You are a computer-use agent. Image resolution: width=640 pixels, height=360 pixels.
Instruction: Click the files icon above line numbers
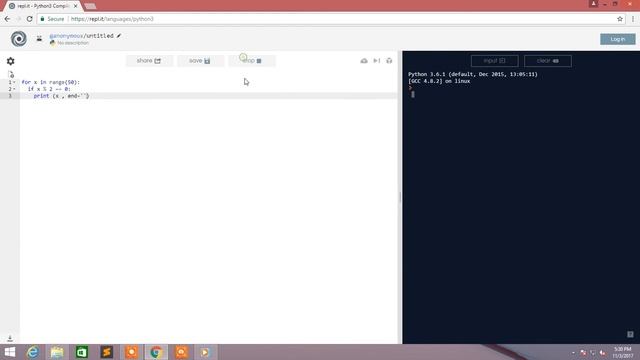pos(11,74)
